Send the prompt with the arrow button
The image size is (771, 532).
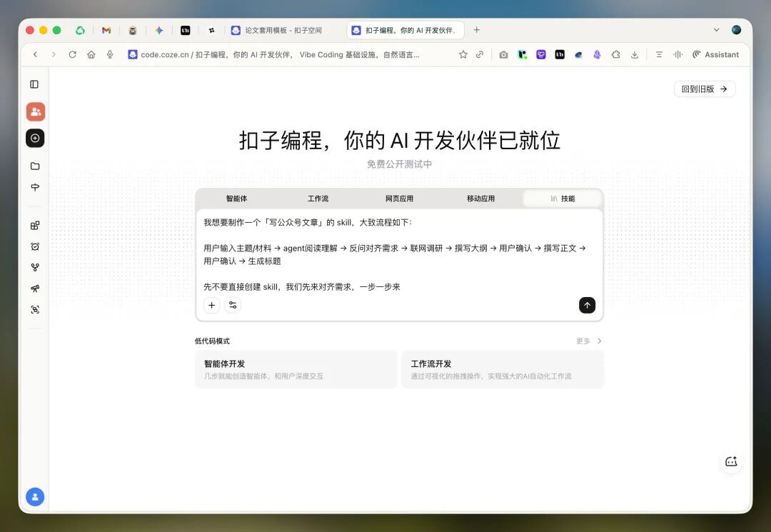click(587, 306)
